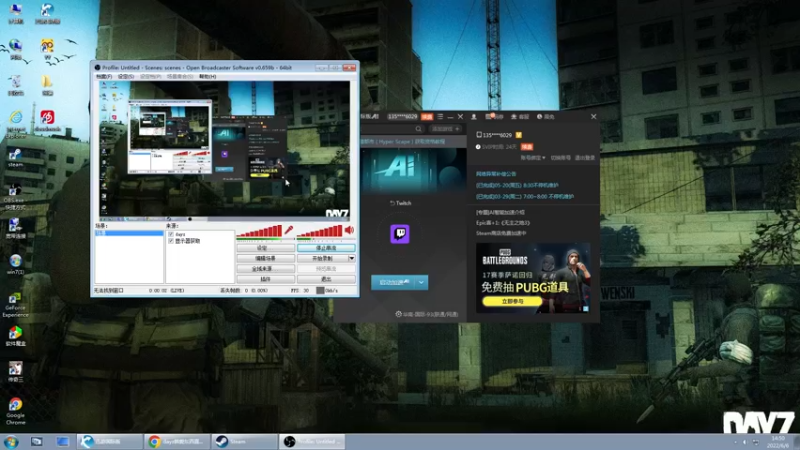The width and height of the screenshot is (800, 450).
Task: Open the OBS shortcut icon on the desktop
Action: (x=15, y=196)
